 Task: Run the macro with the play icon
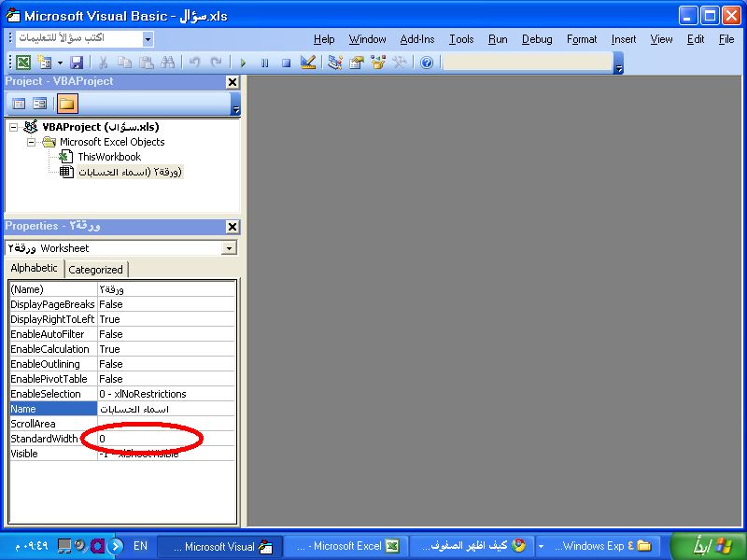pyautogui.click(x=243, y=63)
